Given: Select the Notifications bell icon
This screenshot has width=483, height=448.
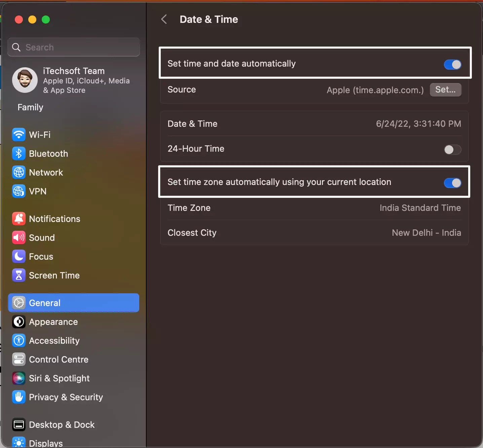Looking at the screenshot, I should pyautogui.click(x=18, y=219).
